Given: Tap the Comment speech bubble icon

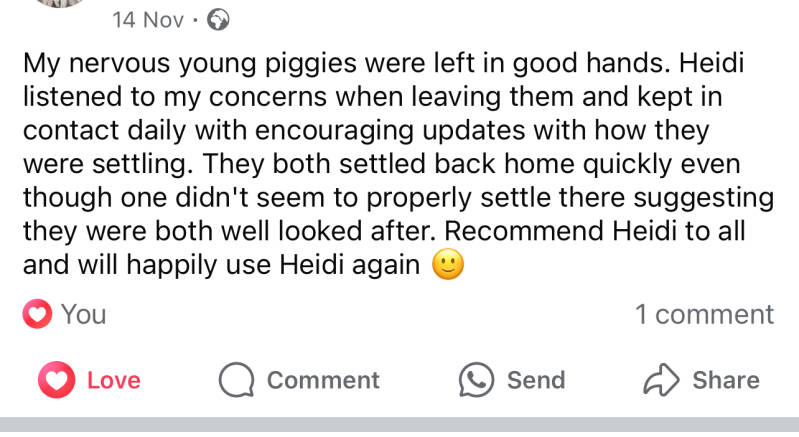Looking at the screenshot, I should [x=238, y=380].
